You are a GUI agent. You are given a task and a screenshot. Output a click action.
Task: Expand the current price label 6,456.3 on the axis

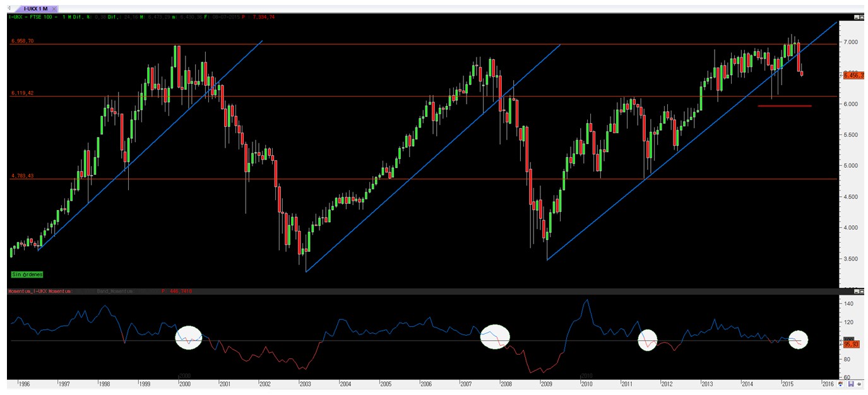853,74
